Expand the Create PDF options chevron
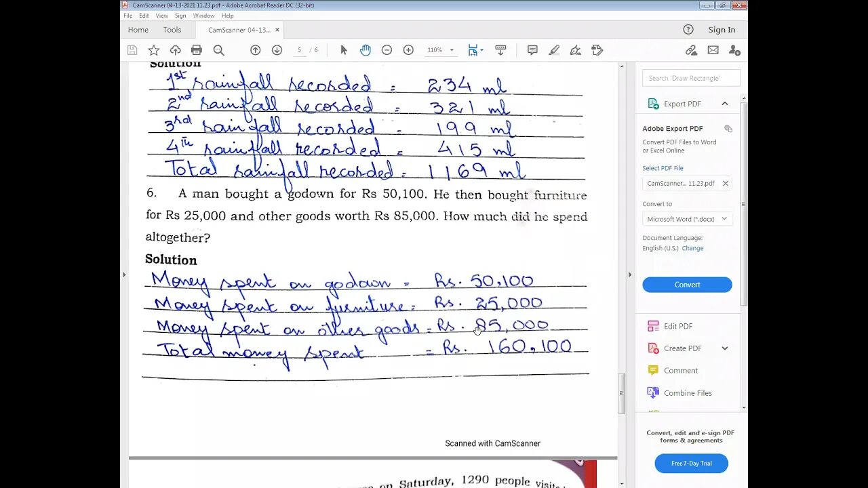Image resolution: width=868 pixels, height=488 pixels. pos(725,348)
